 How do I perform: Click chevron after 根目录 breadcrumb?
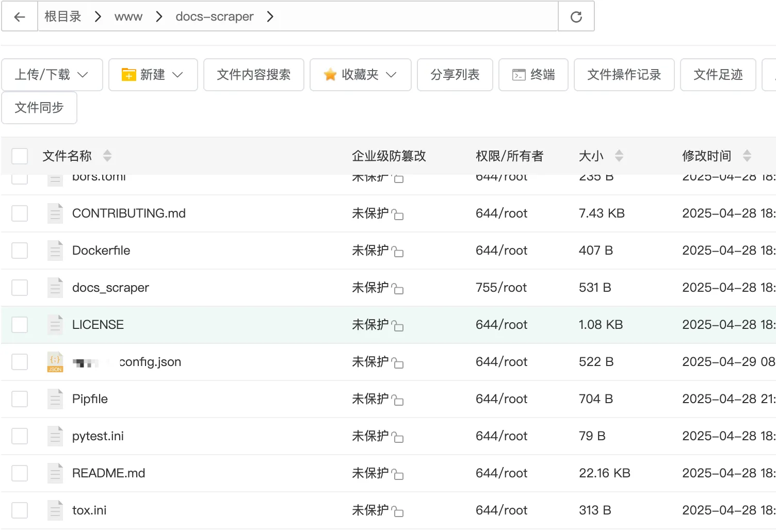[98, 16]
